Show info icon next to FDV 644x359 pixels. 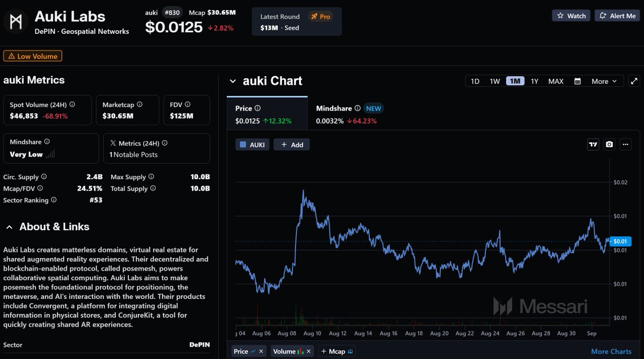(187, 105)
